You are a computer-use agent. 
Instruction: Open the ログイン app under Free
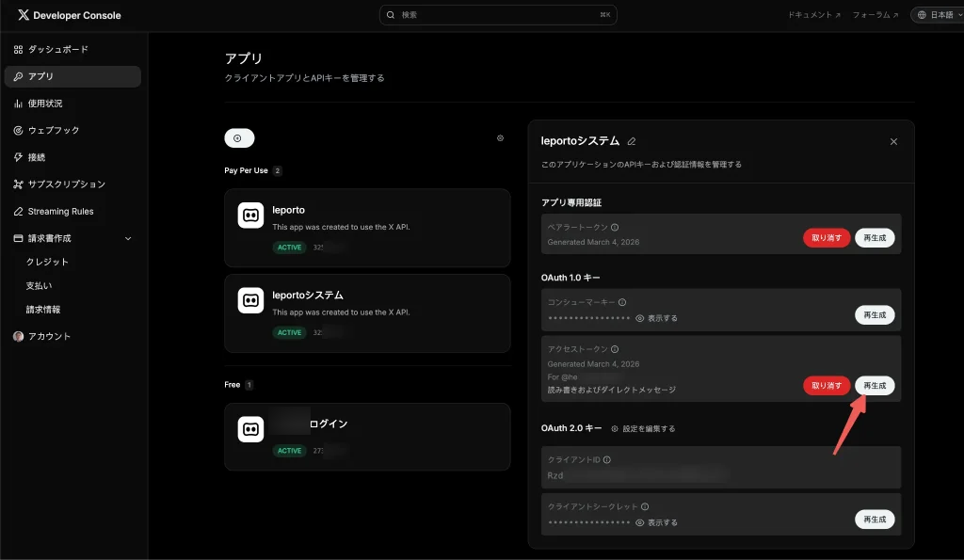click(367, 437)
